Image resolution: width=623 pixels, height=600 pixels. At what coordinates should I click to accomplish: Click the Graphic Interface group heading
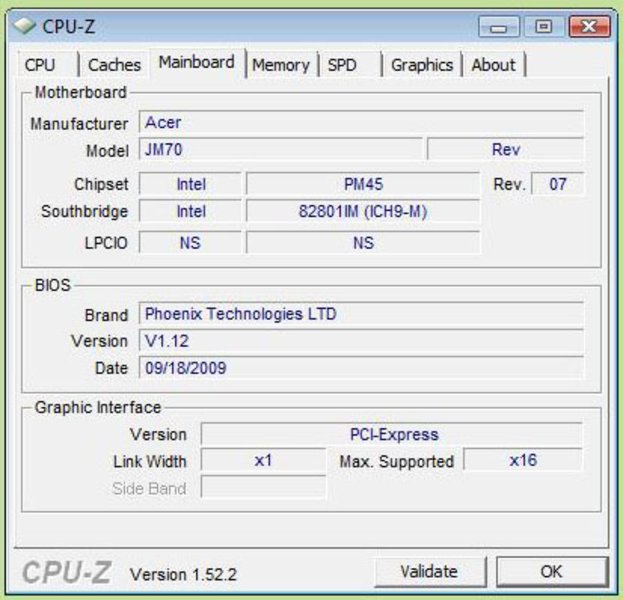[x=98, y=407]
